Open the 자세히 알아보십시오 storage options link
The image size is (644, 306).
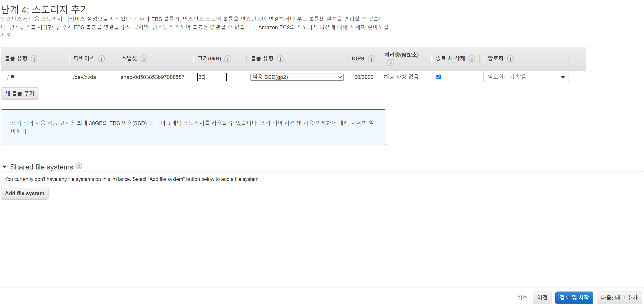[369, 27]
